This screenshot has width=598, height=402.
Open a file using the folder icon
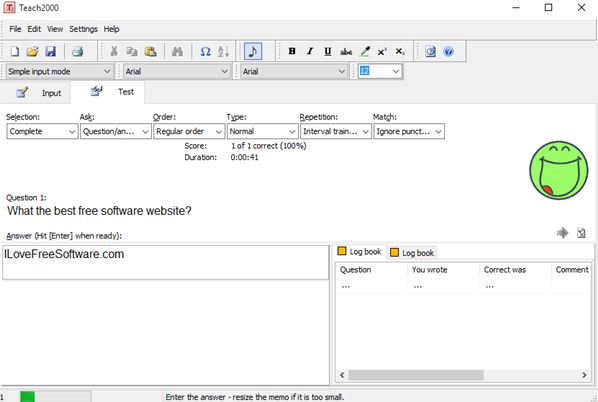tap(32, 51)
